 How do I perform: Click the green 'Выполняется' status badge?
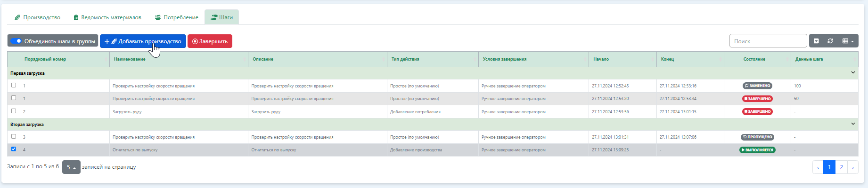coord(757,150)
